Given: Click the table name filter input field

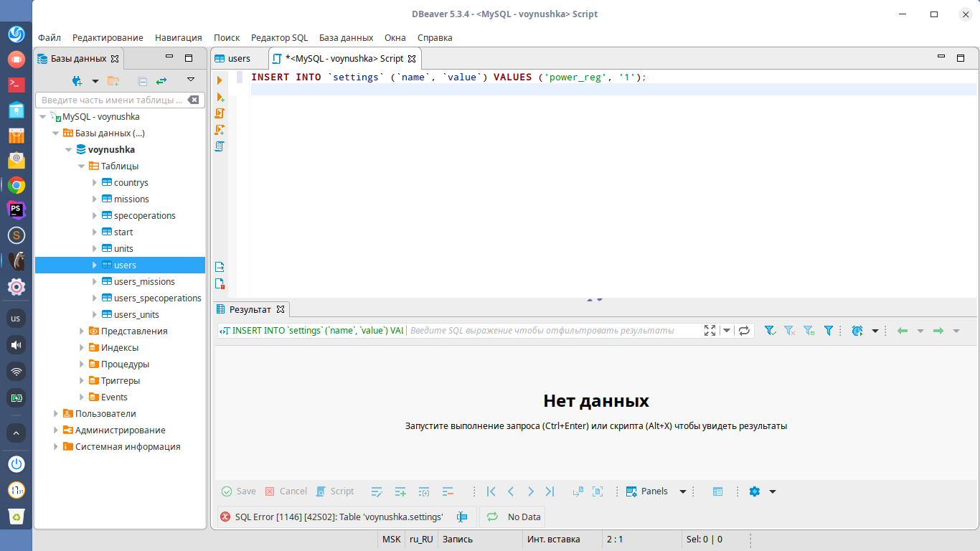Looking at the screenshot, I should (112, 100).
